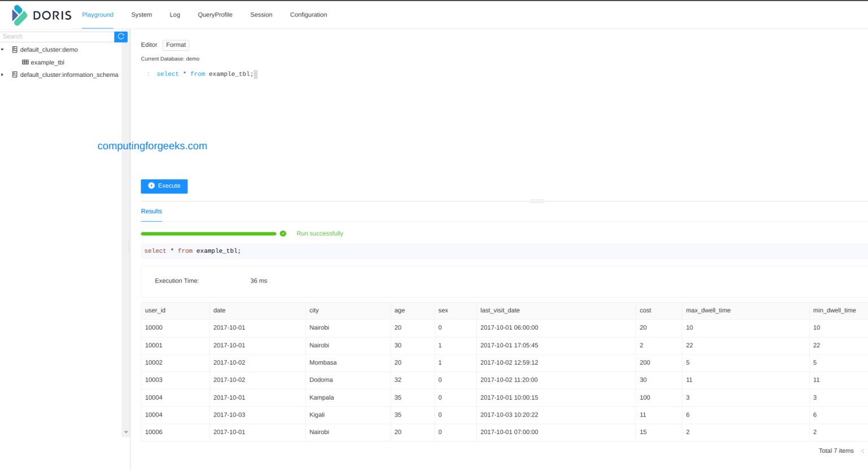Click the database icon beside default_cluster:demo
The height and width of the screenshot is (472, 868).
pyautogui.click(x=15, y=50)
